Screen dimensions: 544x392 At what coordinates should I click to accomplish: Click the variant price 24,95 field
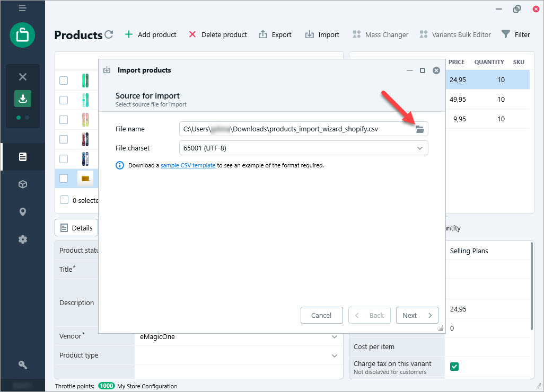click(489, 309)
